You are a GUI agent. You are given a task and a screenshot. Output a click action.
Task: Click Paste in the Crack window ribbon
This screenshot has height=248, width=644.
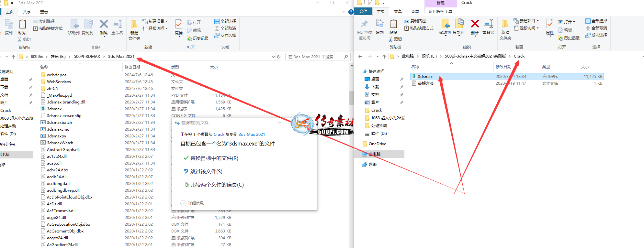(393, 27)
